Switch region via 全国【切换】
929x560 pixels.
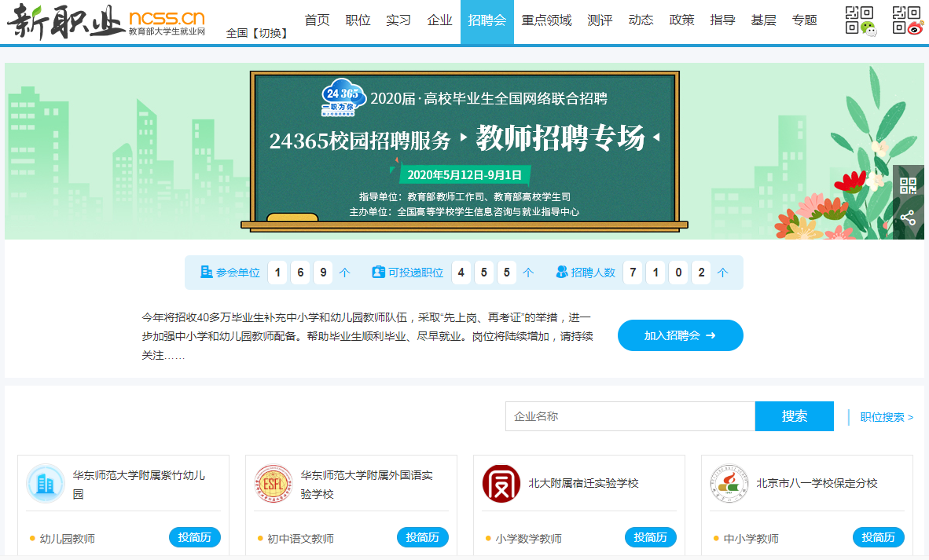257,33
